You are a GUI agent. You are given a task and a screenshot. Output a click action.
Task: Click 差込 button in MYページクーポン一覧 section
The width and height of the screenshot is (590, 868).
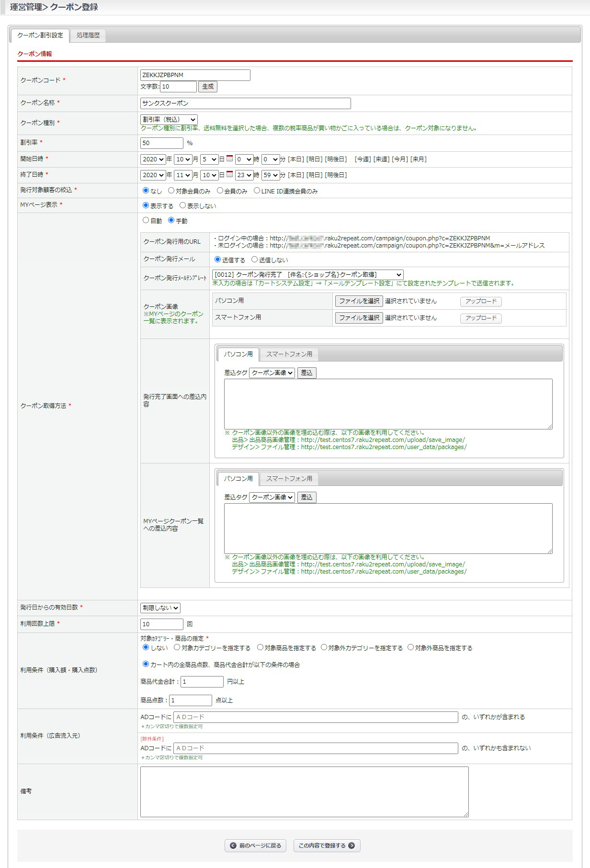(x=307, y=497)
